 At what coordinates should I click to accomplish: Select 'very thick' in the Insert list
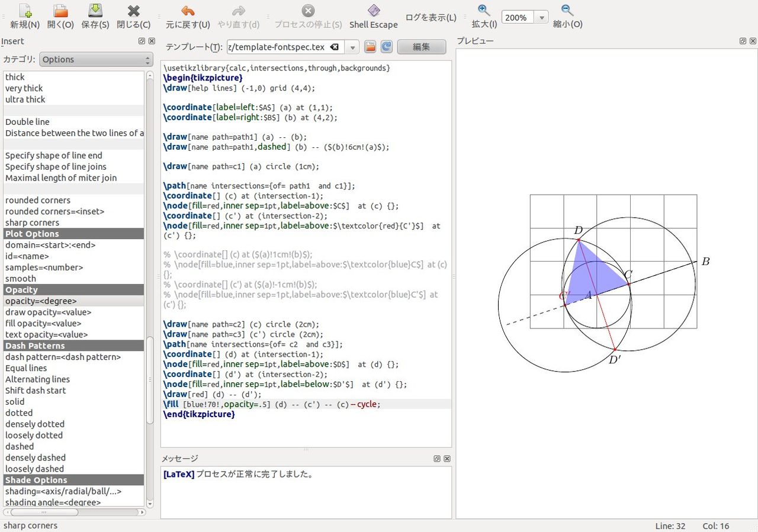click(73, 88)
